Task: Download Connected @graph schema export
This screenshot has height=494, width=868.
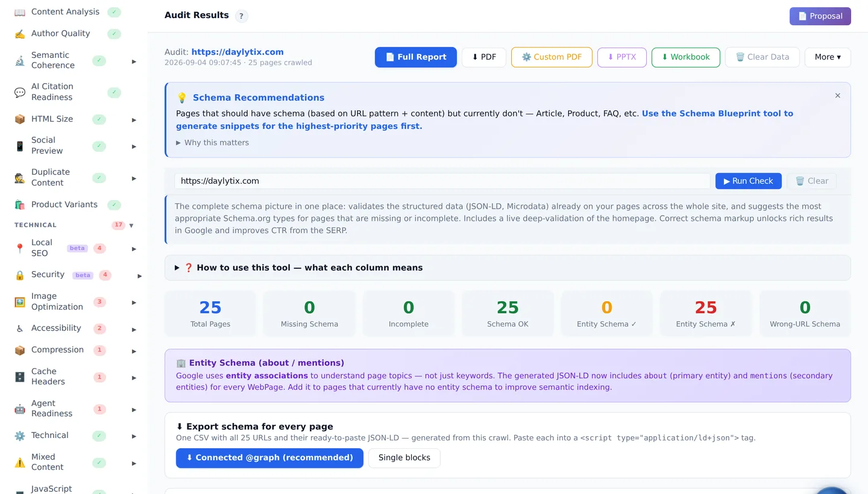Action: tap(269, 458)
